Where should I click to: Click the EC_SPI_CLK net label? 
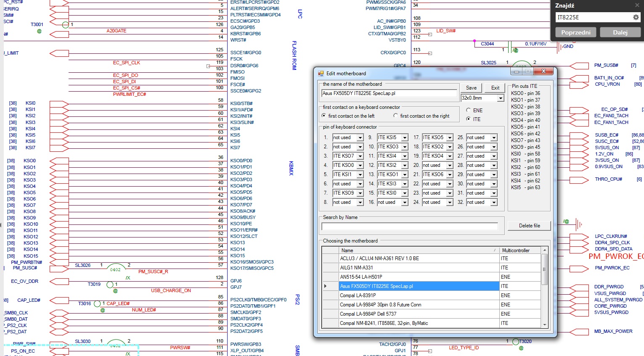[126, 63]
